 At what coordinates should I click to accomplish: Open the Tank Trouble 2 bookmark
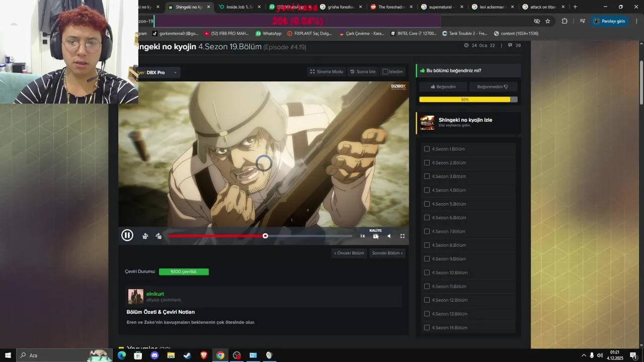tap(464, 34)
